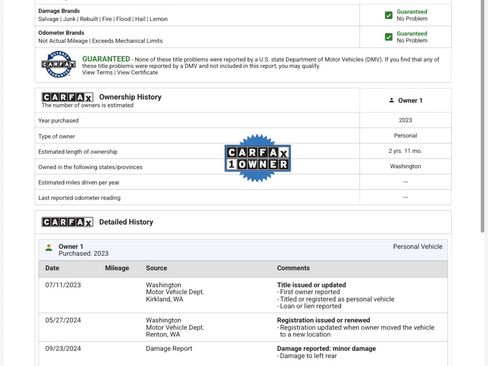This screenshot has width=488, height=366.
Task: Click the CARFAX Buyback Guarantee seal icon
Action: (x=58, y=64)
